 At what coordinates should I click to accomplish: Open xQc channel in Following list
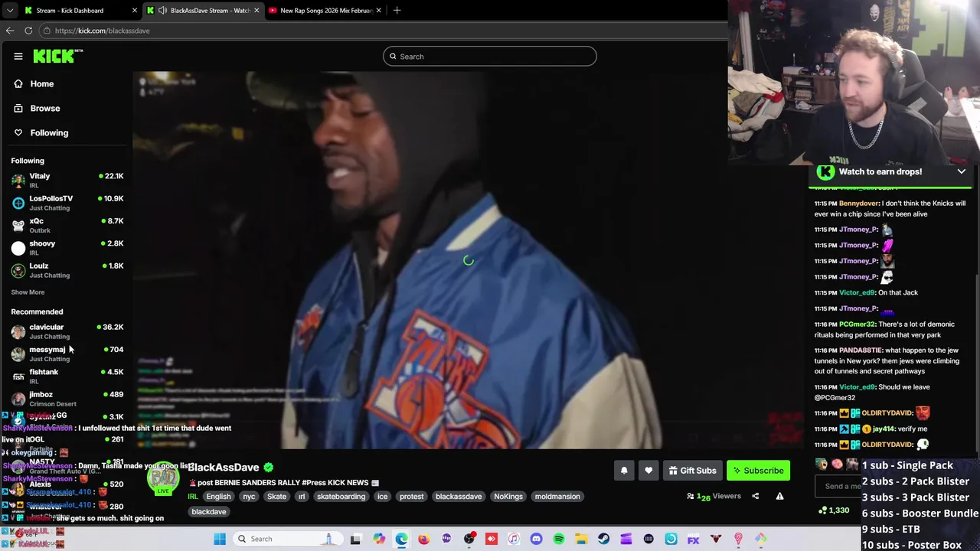[x=67, y=225]
